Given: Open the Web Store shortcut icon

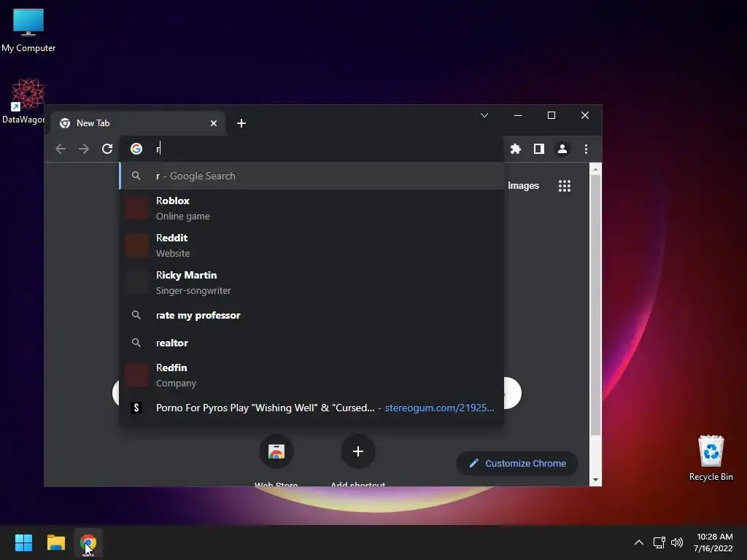Looking at the screenshot, I should click(276, 451).
